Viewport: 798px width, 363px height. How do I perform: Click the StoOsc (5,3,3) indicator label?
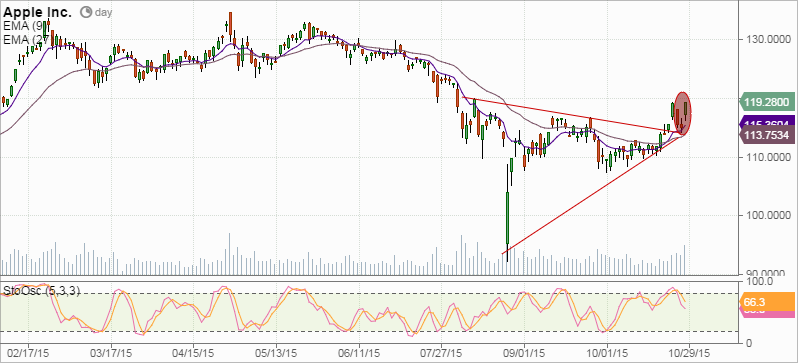point(41,291)
